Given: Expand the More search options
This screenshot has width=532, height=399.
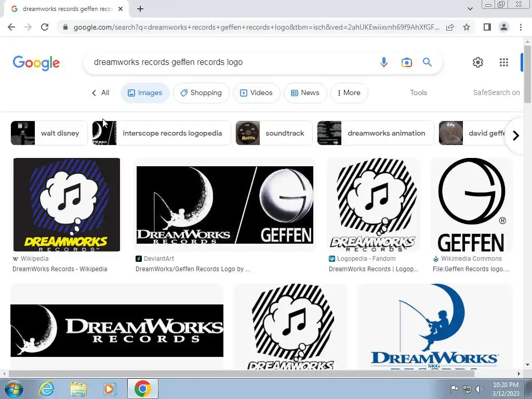Looking at the screenshot, I should coord(349,92).
